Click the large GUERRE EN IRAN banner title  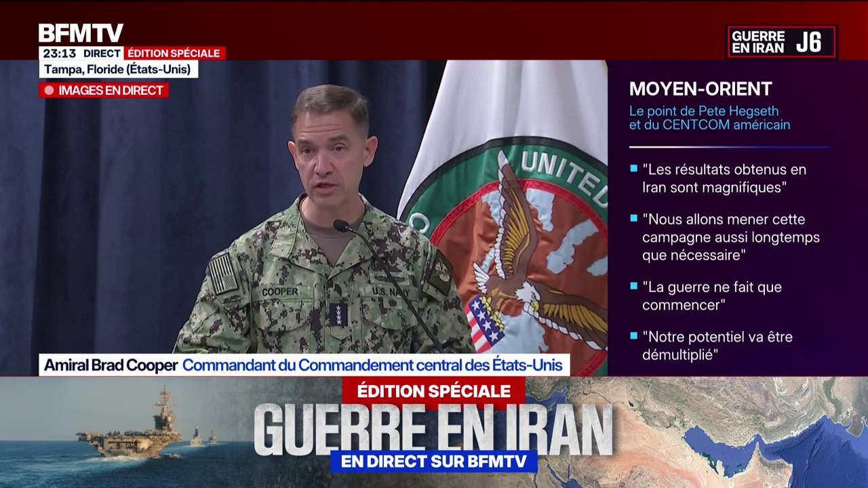coord(434,429)
